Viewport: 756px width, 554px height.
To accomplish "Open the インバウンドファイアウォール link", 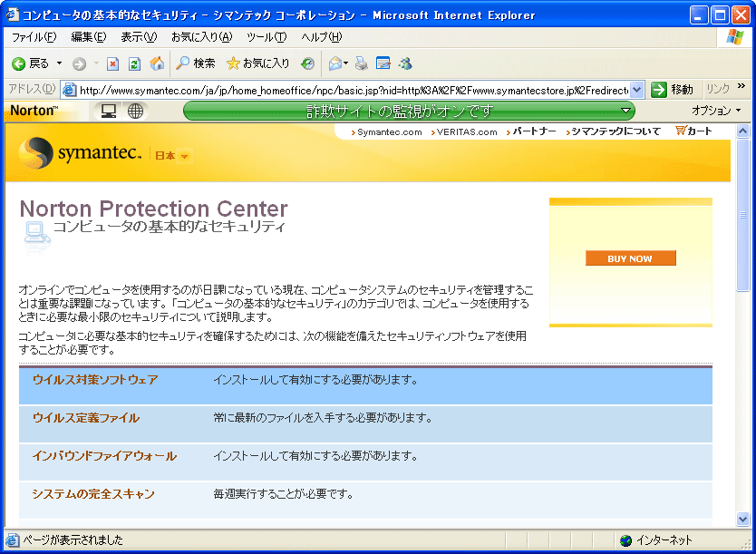I will [104, 456].
